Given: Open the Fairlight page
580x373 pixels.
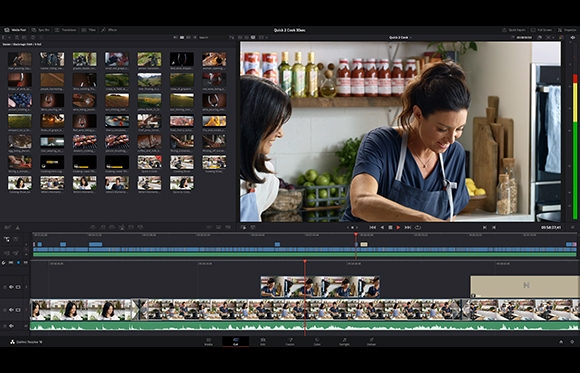Looking at the screenshot, I should coord(344,342).
